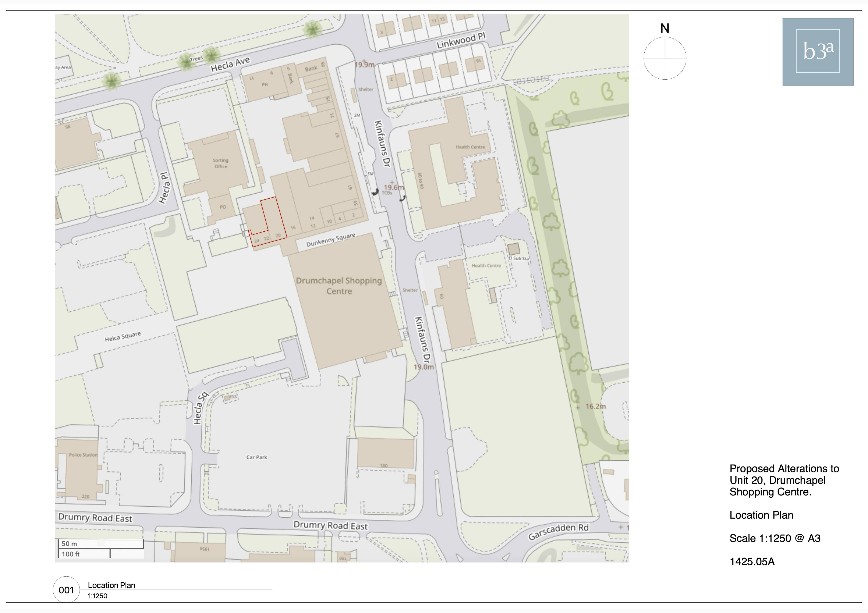Select the 'TCBs' label
868x613 pixels.
pyautogui.click(x=387, y=193)
